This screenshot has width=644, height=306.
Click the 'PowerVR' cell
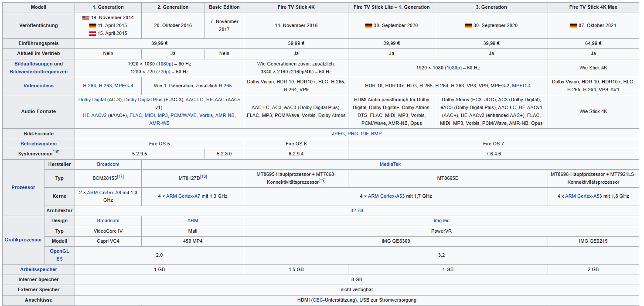441,231
